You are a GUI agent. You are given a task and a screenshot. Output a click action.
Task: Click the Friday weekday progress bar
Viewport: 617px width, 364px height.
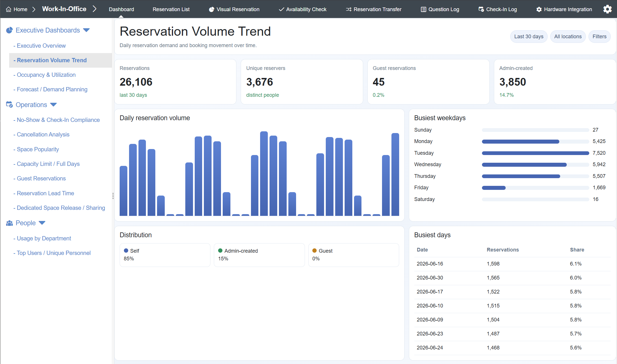click(535, 188)
